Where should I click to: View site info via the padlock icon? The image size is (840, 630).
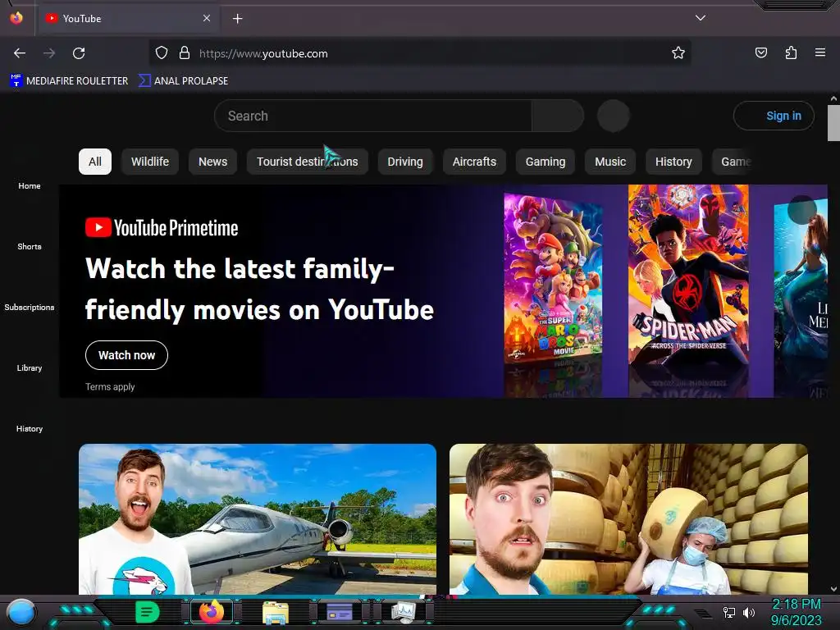[185, 53]
